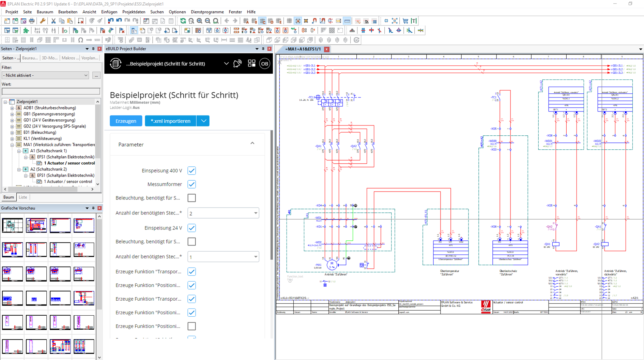Collapse the Parameter section
This screenshot has height=360, width=644.
pyautogui.click(x=252, y=144)
